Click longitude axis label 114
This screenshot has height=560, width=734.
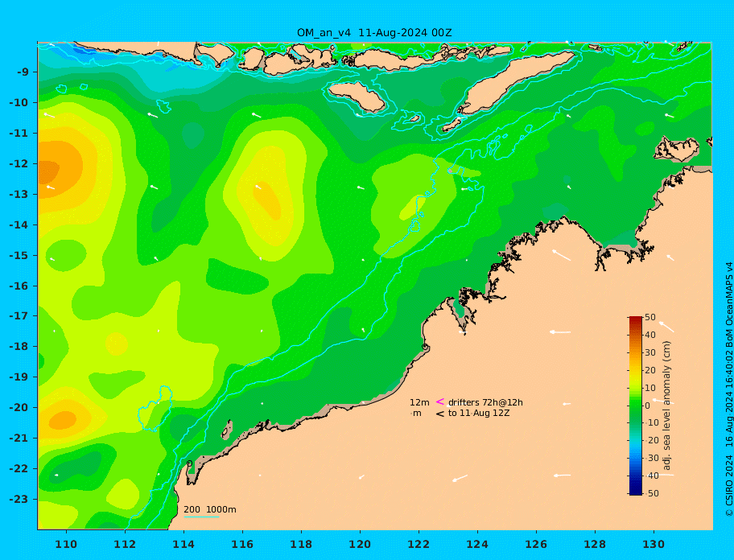point(183,545)
